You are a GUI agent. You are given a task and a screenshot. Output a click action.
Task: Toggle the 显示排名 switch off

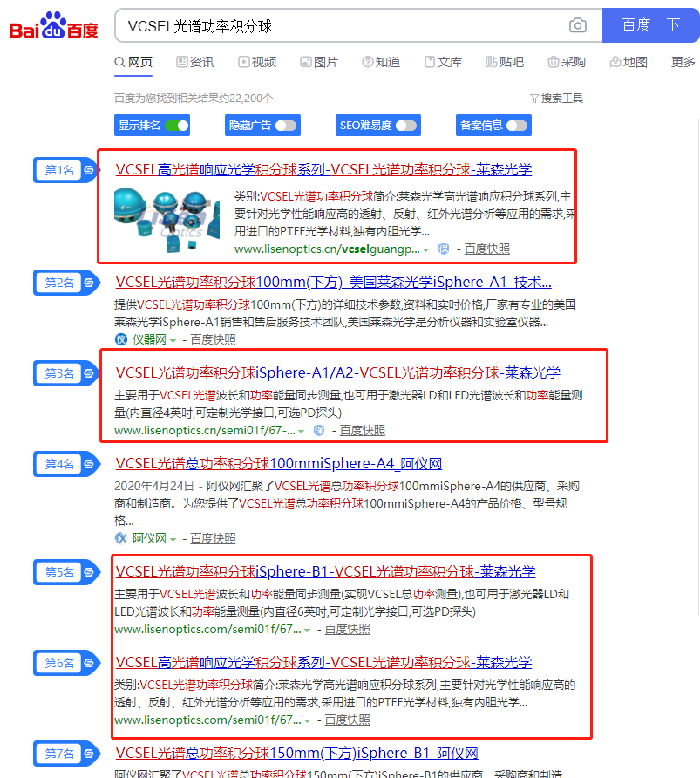(177, 126)
